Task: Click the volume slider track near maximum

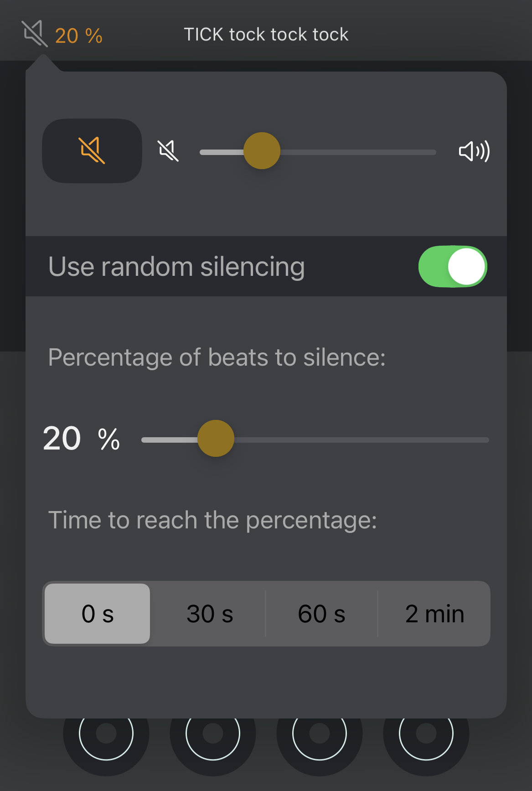Action: coord(424,152)
